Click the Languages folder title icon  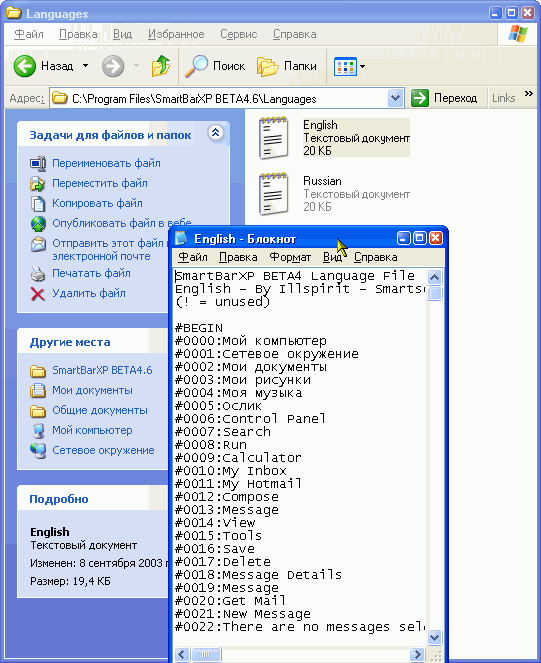point(13,13)
